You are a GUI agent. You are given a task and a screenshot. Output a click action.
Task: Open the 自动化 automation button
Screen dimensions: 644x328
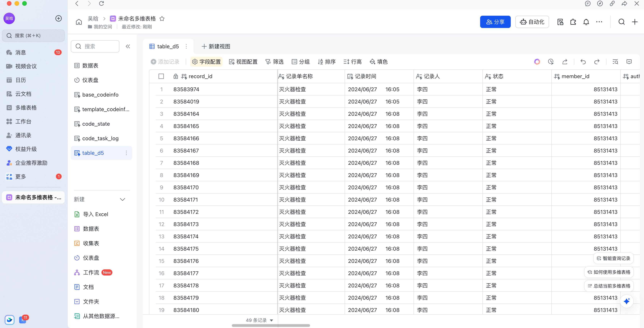(532, 22)
